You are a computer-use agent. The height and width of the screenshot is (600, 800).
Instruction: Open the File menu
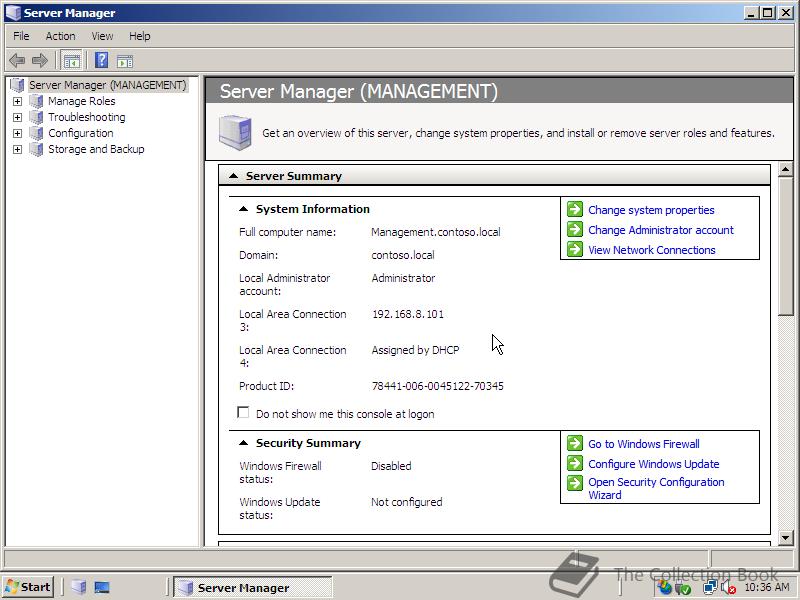point(21,36)
